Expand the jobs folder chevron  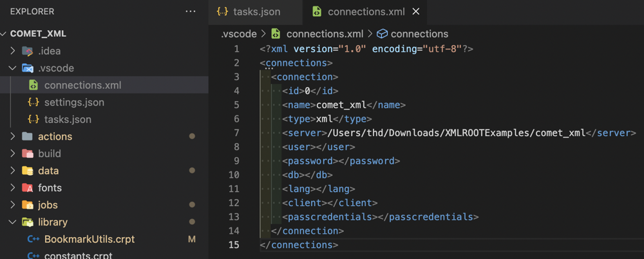tap(13, 205)
